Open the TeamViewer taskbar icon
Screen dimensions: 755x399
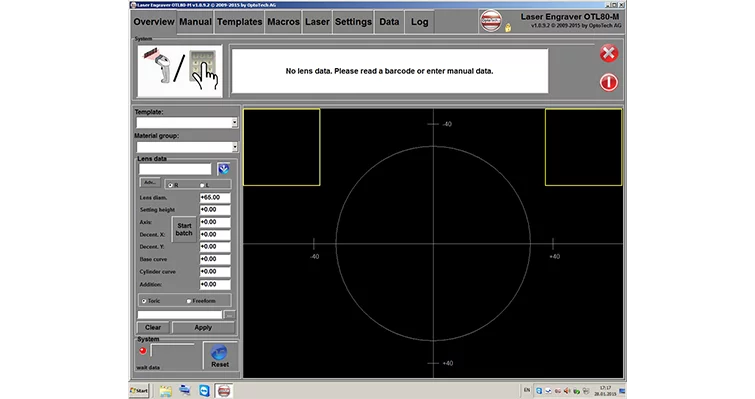[x=205, y=391]
